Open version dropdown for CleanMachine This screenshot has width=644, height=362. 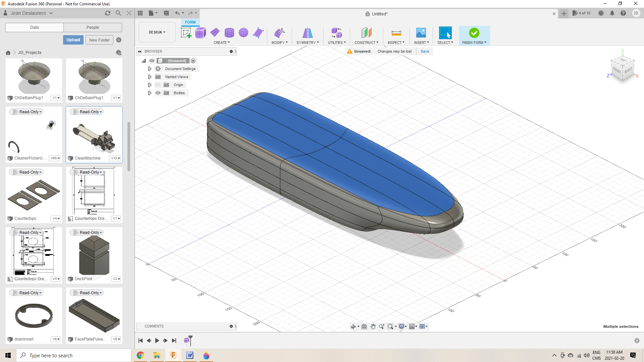[115, 158]
